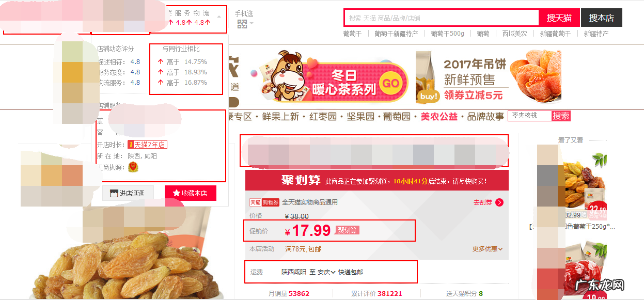The height and width of the screenshot is (300, 644).
Task: Open the 葡萄园 navigation category
Action: 396,117
